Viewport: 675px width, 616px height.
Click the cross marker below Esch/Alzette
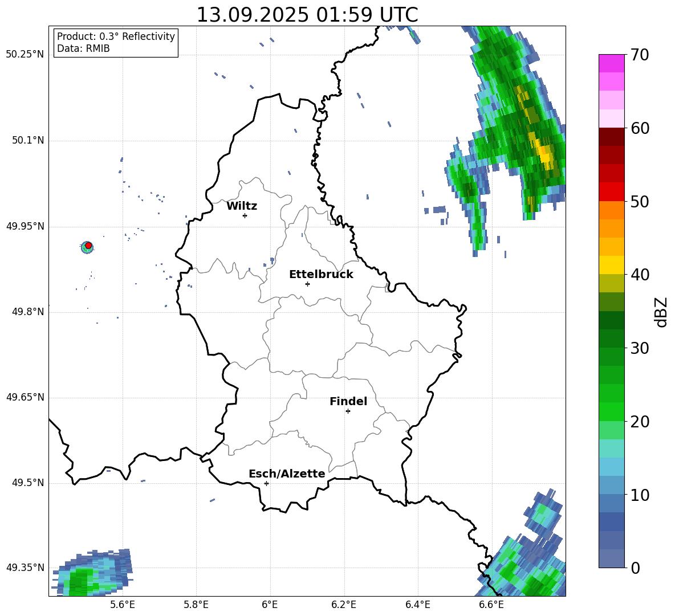tap(266, 483)
